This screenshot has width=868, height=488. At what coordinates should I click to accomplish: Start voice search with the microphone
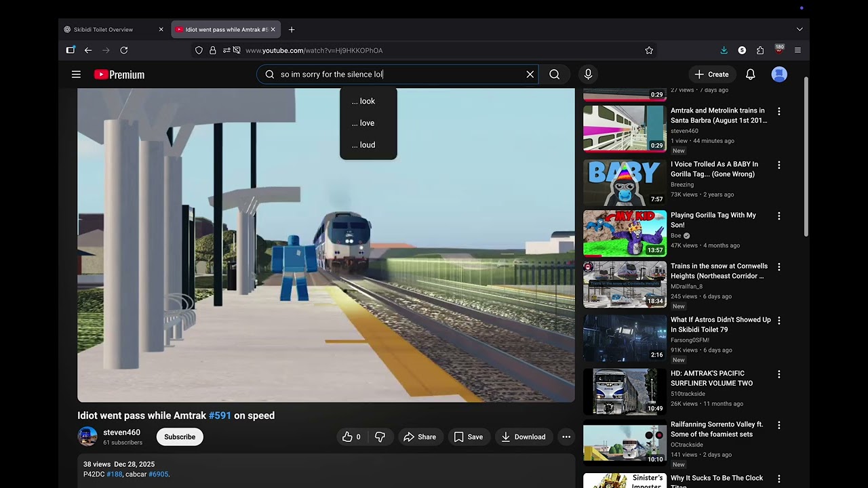pos(588,75)
